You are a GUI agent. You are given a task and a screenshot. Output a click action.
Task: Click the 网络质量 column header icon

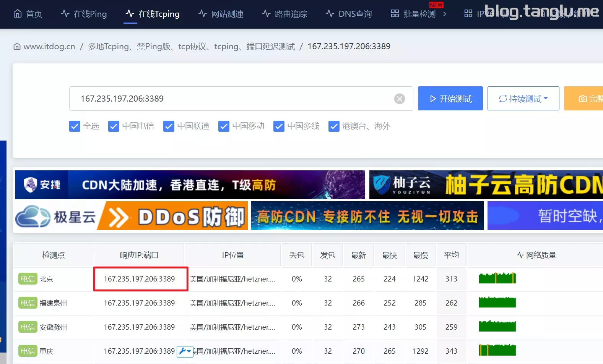pyautogui.click(x=520, y=255)
